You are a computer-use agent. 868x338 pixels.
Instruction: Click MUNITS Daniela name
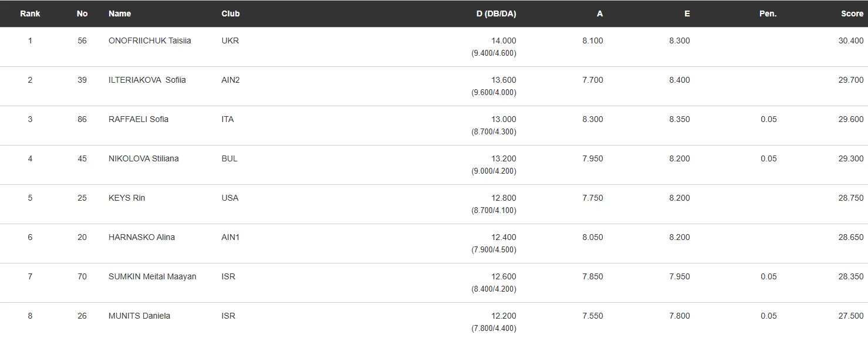(x=139, y=316)
